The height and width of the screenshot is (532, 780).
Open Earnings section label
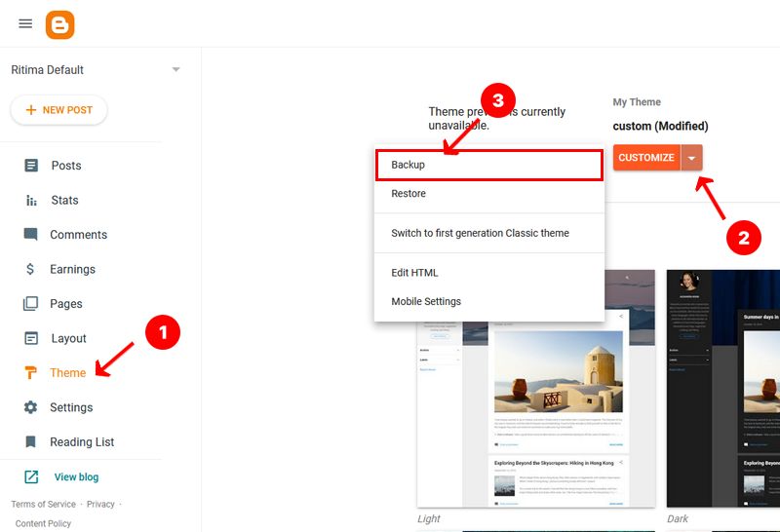pyautogui.click(x=72, y=270)
